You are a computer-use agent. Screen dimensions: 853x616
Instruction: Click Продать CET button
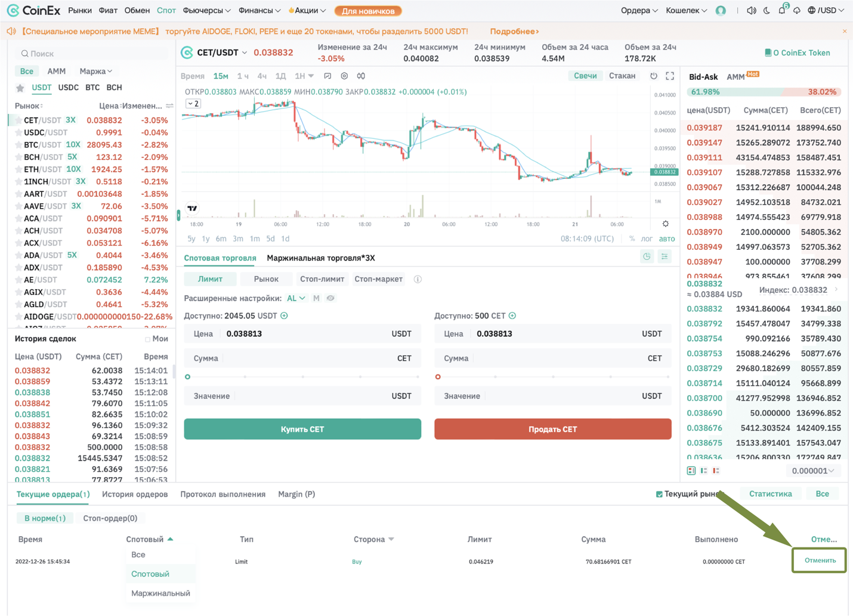(553, 429)
